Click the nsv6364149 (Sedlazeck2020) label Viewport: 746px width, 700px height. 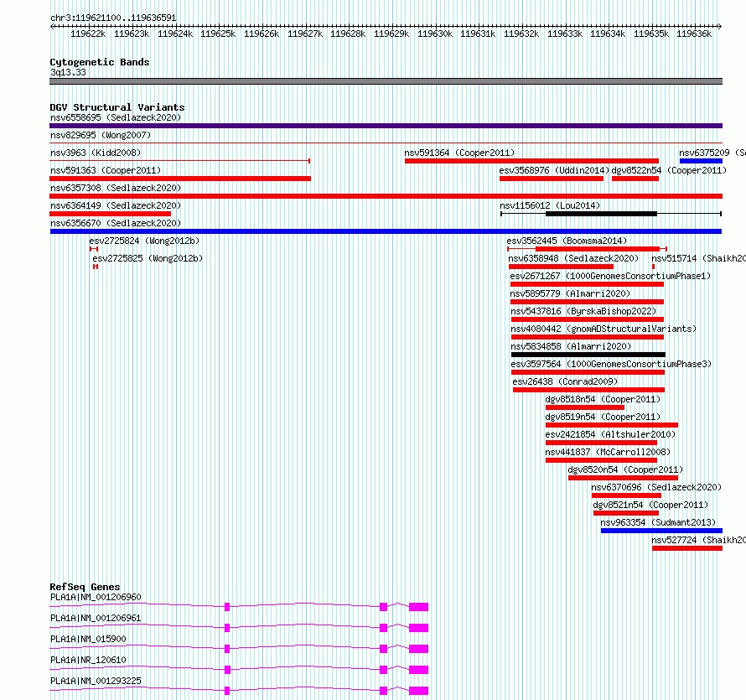pyautogui.click(x=116, y=205)
